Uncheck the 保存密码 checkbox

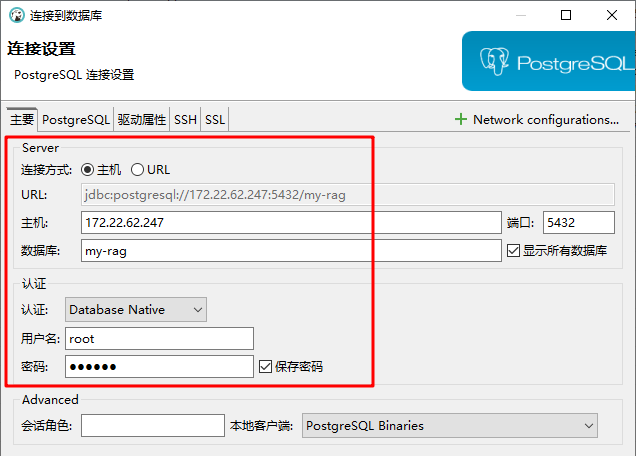[265, 367]
